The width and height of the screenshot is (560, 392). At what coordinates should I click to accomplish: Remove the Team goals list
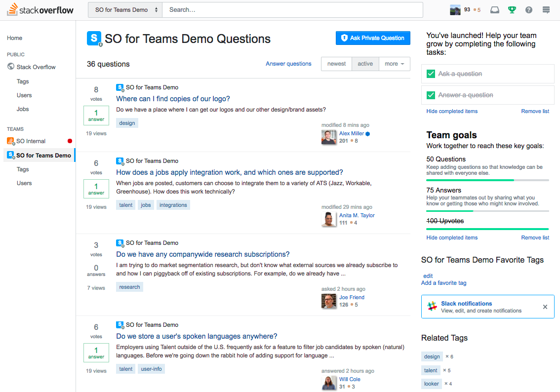coord(535,237)
